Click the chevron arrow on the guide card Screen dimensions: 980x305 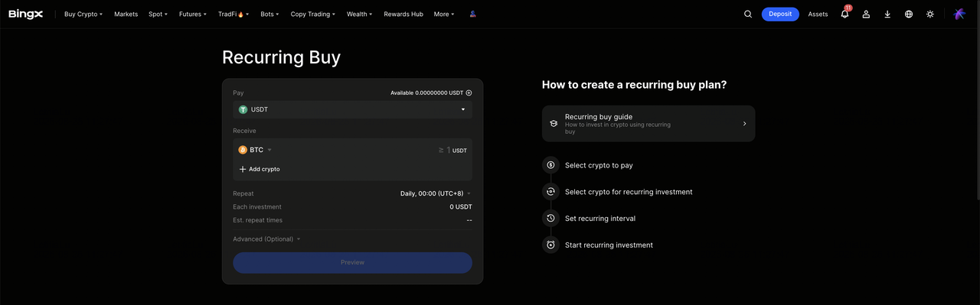pos(744,123)
